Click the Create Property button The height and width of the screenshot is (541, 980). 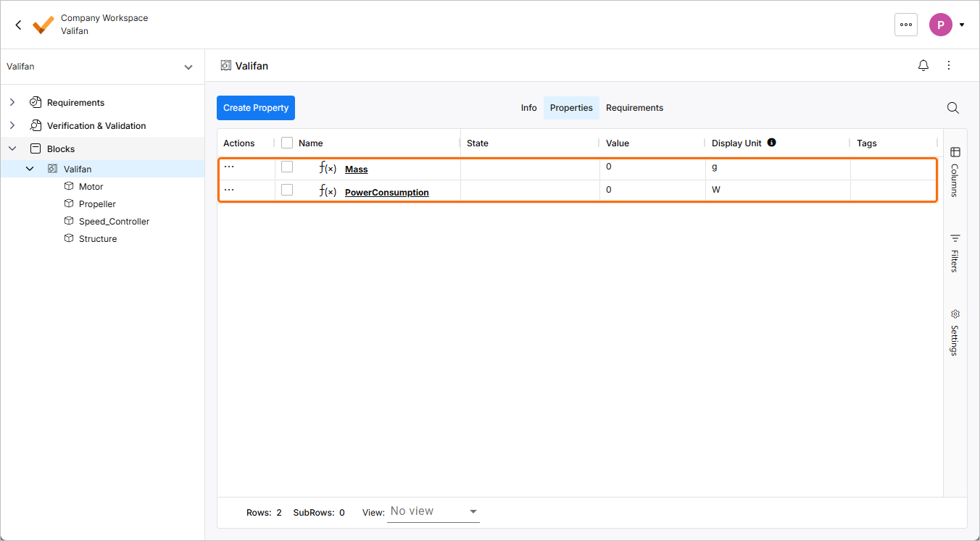(256, 108)
